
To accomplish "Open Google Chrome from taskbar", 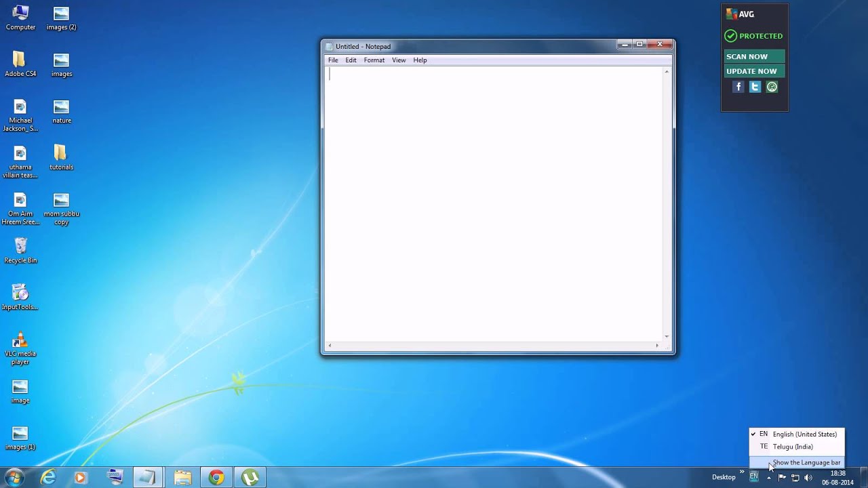I will [216, 478].
